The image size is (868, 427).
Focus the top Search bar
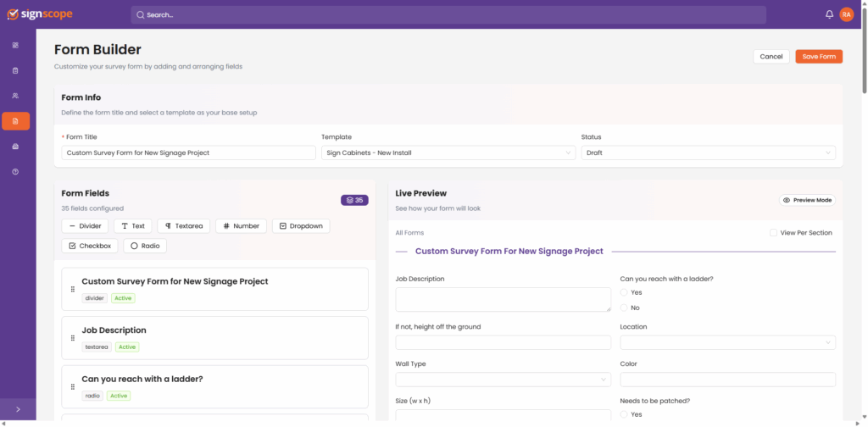448,15
